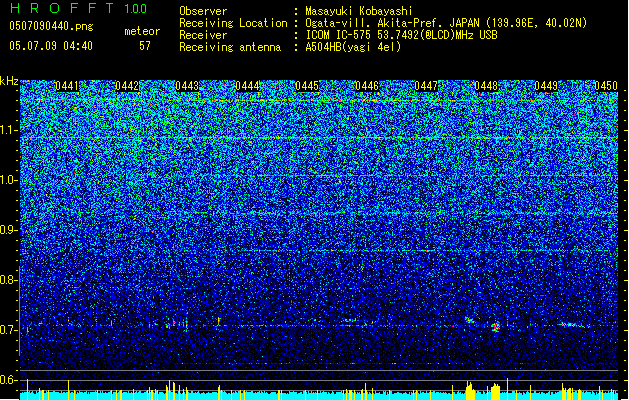Click the 0444 time marker
Image resolution: width=629 pixels, height=400 pixels.
click(x=247, y=86)
